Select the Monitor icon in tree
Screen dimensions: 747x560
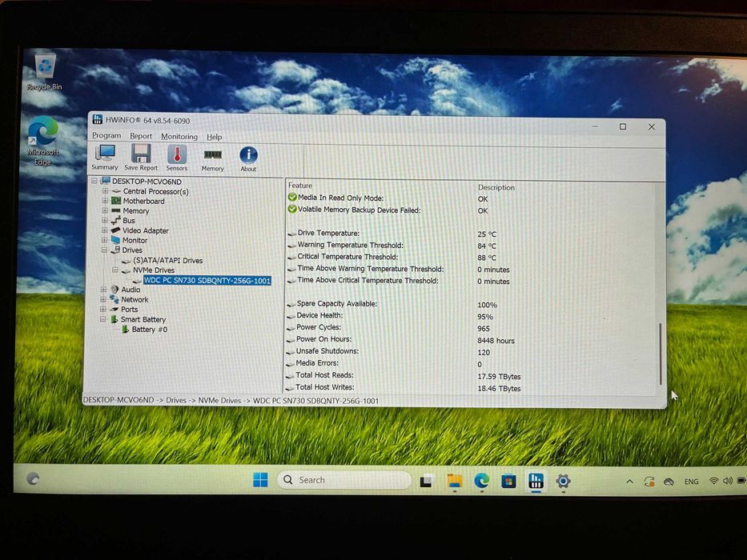click(115, 240)
